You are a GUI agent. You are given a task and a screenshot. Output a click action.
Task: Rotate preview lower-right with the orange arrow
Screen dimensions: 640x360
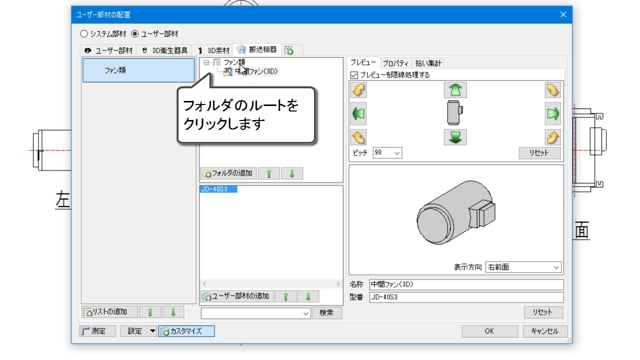click(553, 138)
